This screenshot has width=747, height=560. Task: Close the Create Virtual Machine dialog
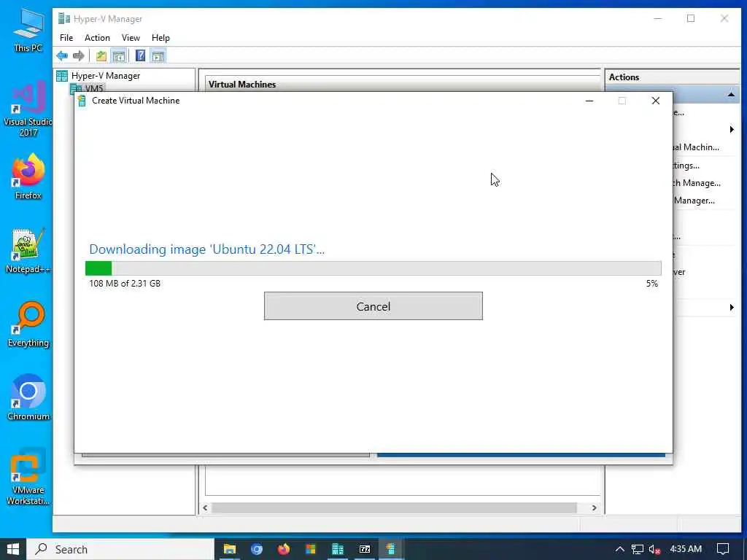point(656,101)
